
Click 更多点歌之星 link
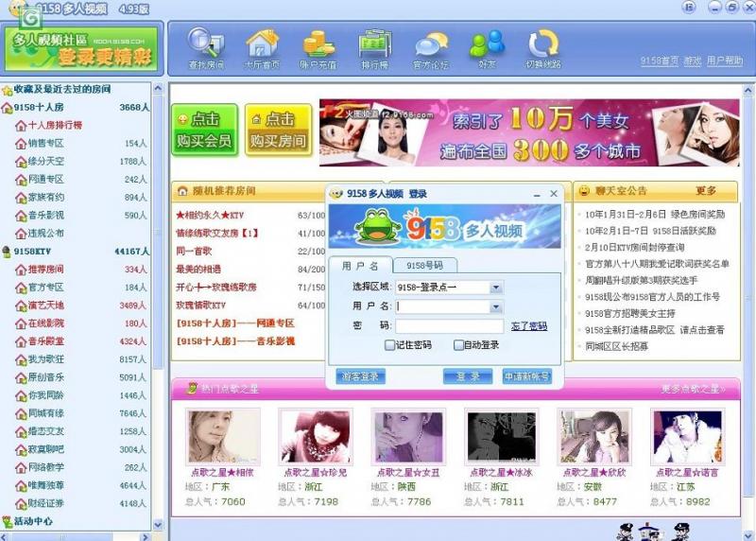pyautogui.click(x=694, y=389)
